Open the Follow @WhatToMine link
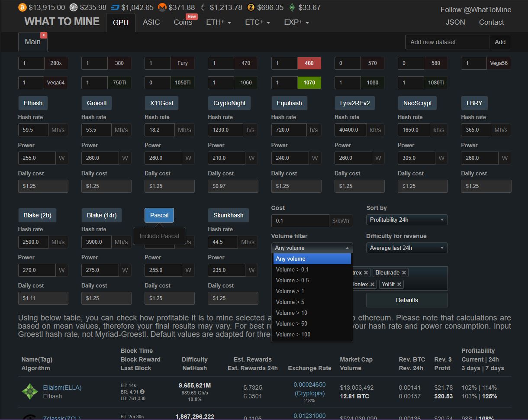Image resolution: width=528 pixels, height=420 pixels. [x=476, y=10]
